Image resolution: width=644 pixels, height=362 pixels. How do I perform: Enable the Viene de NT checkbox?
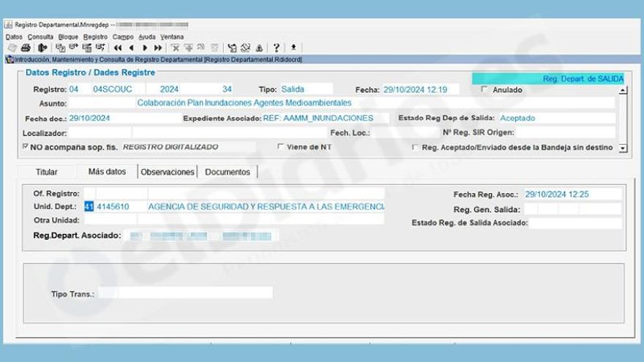coord(281,147)
